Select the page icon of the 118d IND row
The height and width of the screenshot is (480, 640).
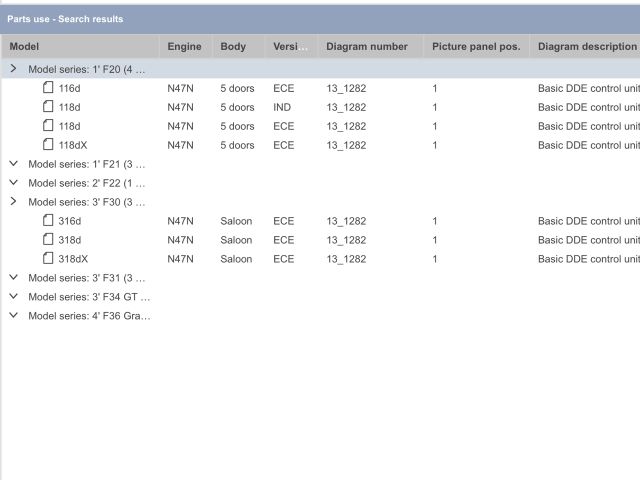pos(48,107)
